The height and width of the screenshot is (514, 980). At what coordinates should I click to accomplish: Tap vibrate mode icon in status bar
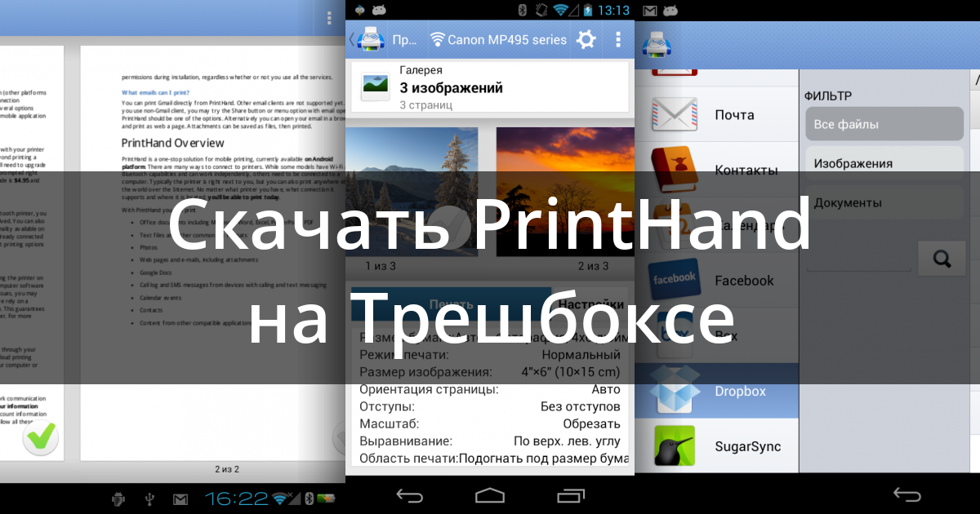pos(541,11)
